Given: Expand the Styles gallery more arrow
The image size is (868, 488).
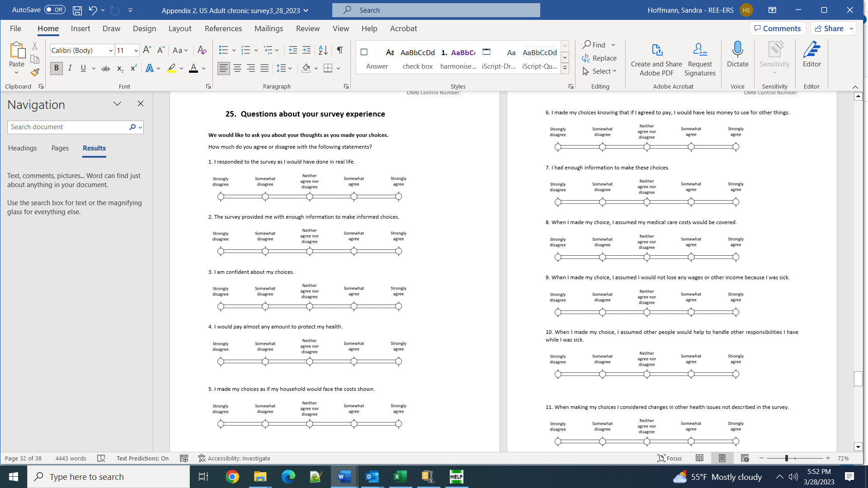Looking at the screenshot, I should [x=565, y=68].
